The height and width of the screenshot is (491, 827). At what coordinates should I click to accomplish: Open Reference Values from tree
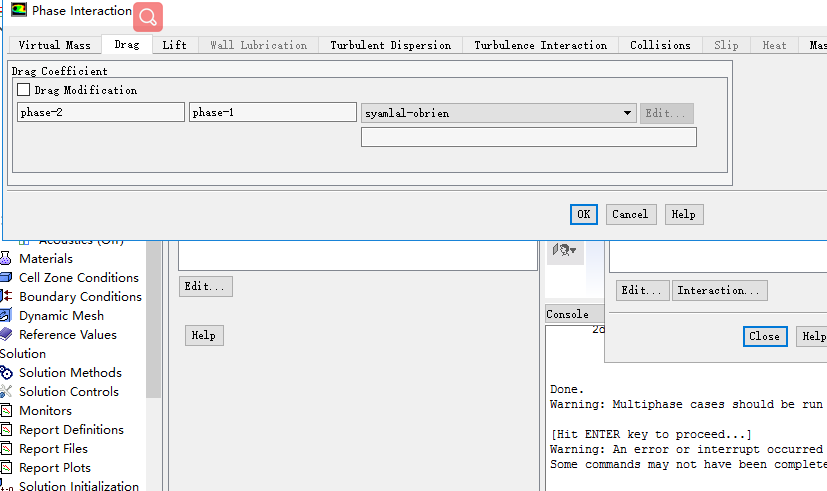(67, 335)
